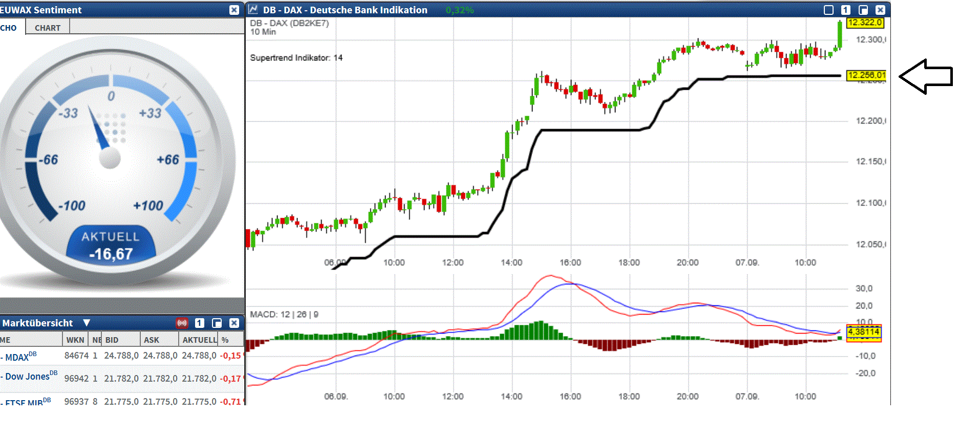The height and width of the screenshot is (435, 980).
Task: Click the sentiment gauge needle hub
Action: pyautogui.click(x=110, y=158)
